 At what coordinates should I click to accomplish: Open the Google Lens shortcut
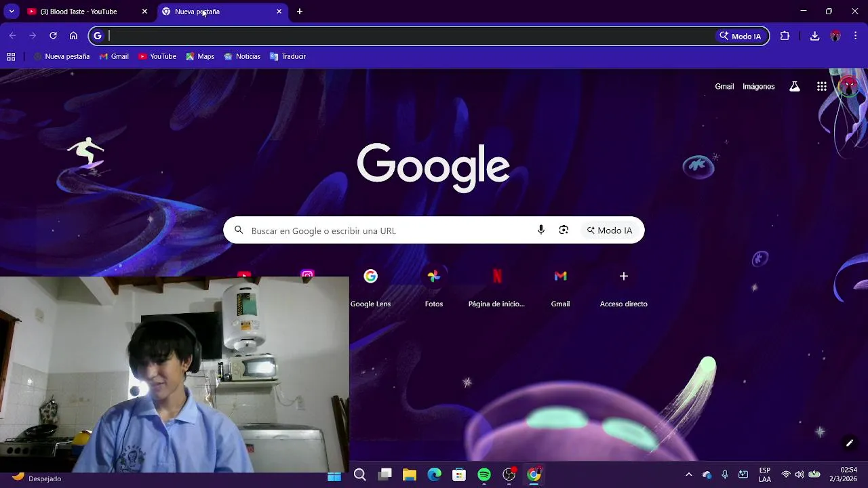370,288
